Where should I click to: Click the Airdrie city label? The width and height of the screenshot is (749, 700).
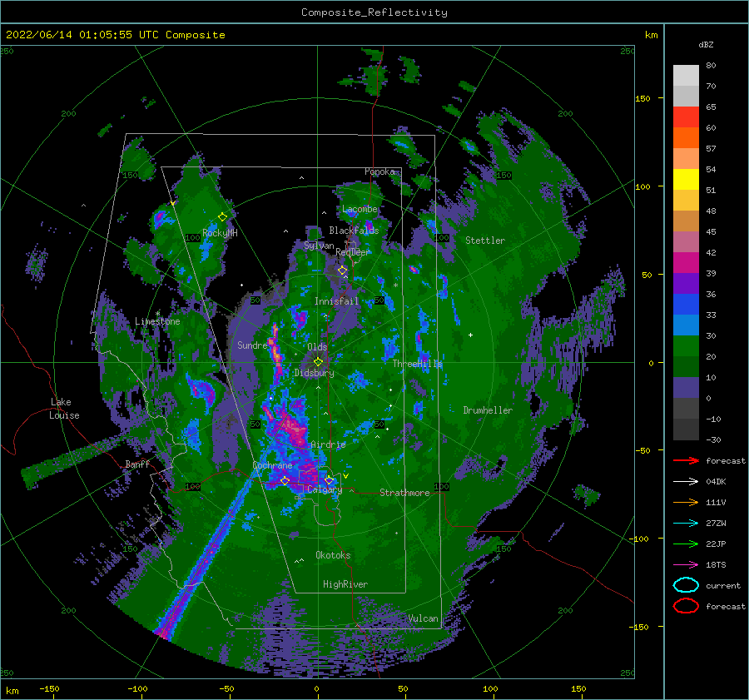click(x=328, y=444)
